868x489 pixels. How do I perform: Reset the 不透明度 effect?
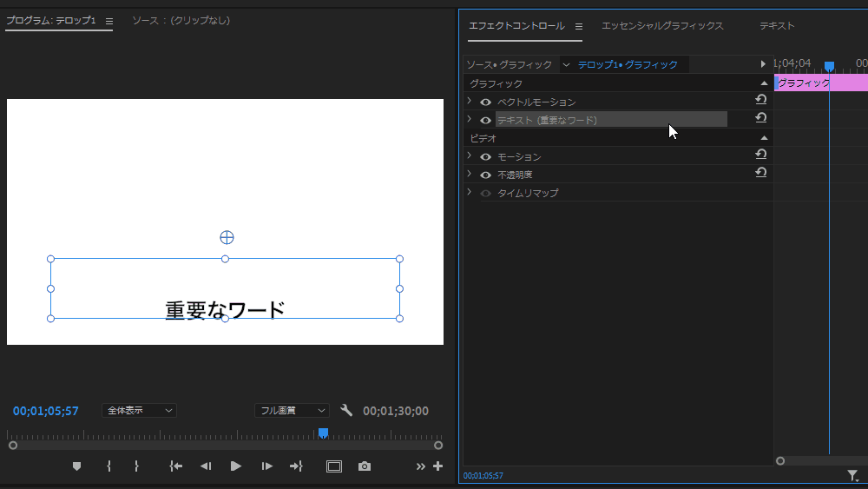point(761,172)
